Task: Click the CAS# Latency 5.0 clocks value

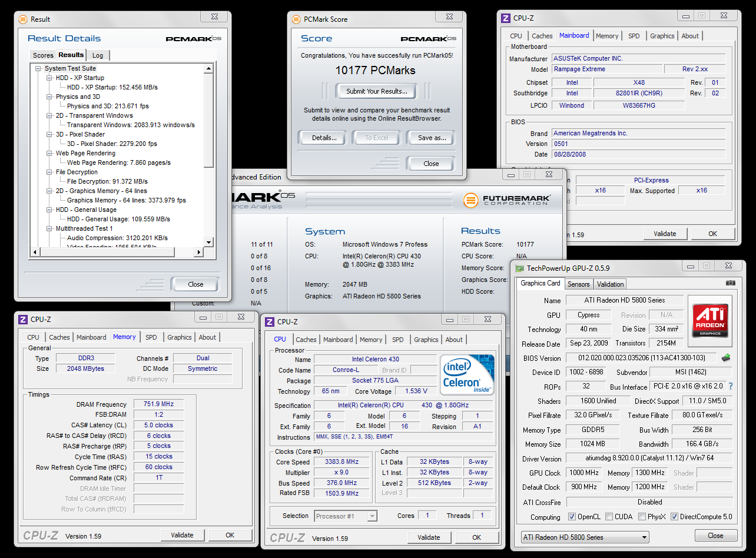Action: (158, 425)
